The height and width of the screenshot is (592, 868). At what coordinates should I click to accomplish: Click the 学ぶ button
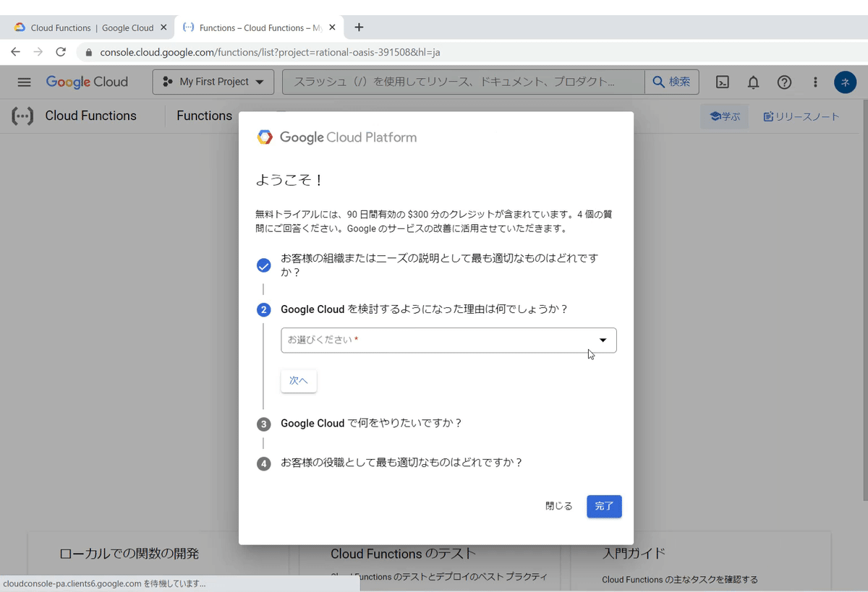(724, 116)
